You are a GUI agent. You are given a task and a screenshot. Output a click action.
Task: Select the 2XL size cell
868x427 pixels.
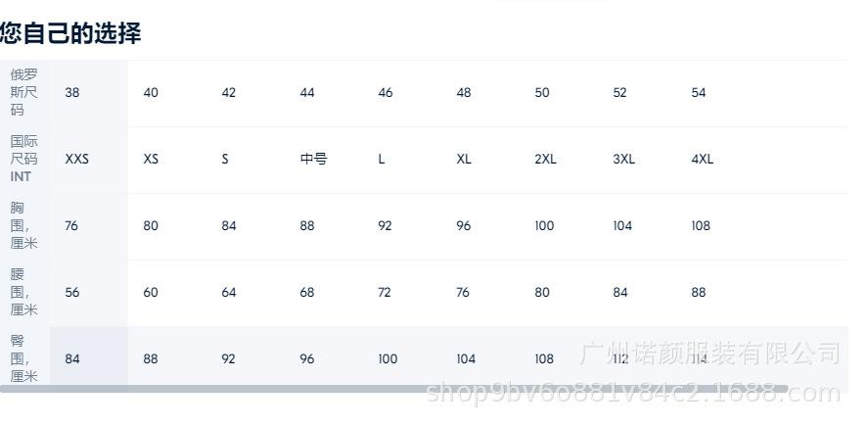(x=545, y=159)
